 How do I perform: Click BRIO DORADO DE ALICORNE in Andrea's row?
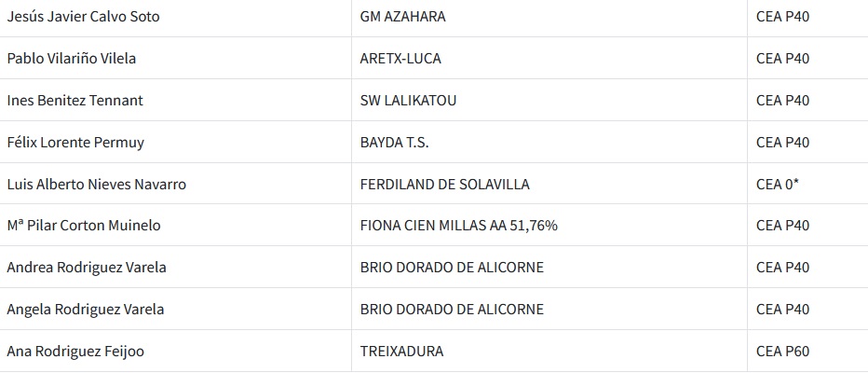pyautogui.click(x=452, y=268)
